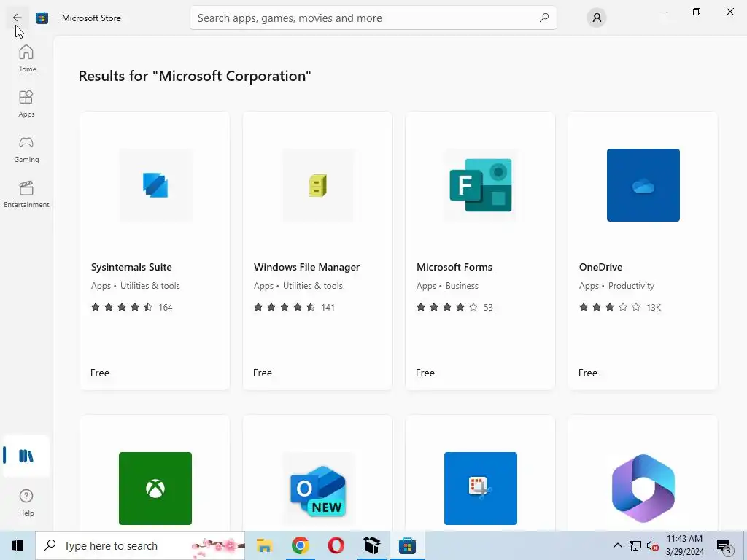Click the taskbar Type here to search box
The image size is (747, 560).
point(140,545)
